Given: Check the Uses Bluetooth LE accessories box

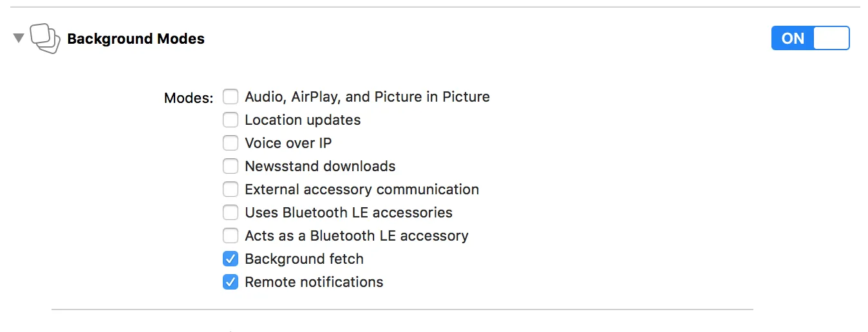Looking at the screenshot, I should pyautogui.click(x=231, y=212).
